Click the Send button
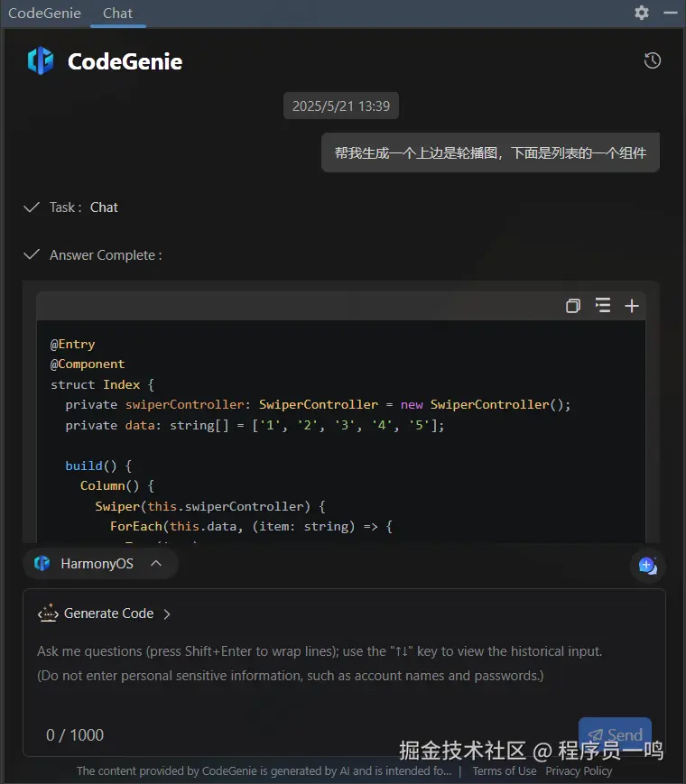The image size is (686, 784). tap(615, 734)
